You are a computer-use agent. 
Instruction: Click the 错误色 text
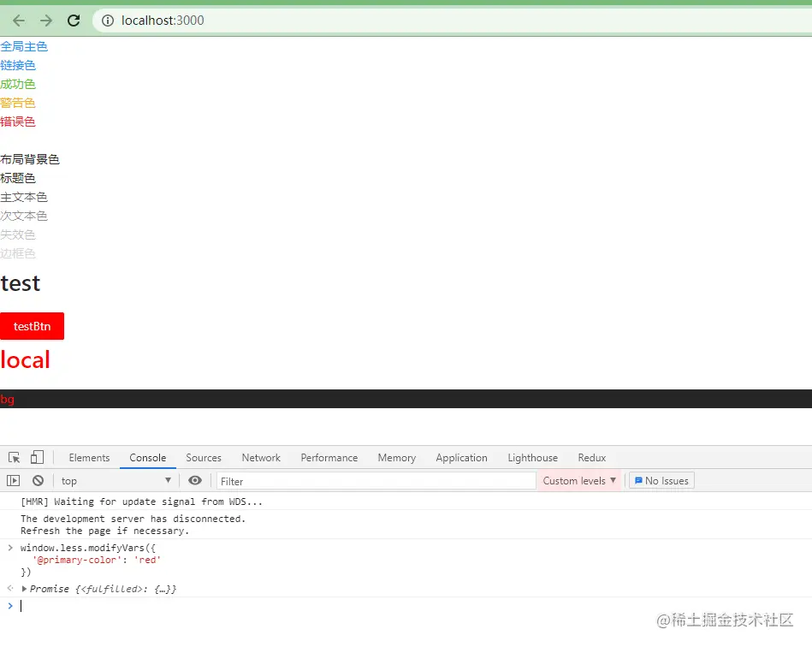pyautogui.click(x=18, y=122)
